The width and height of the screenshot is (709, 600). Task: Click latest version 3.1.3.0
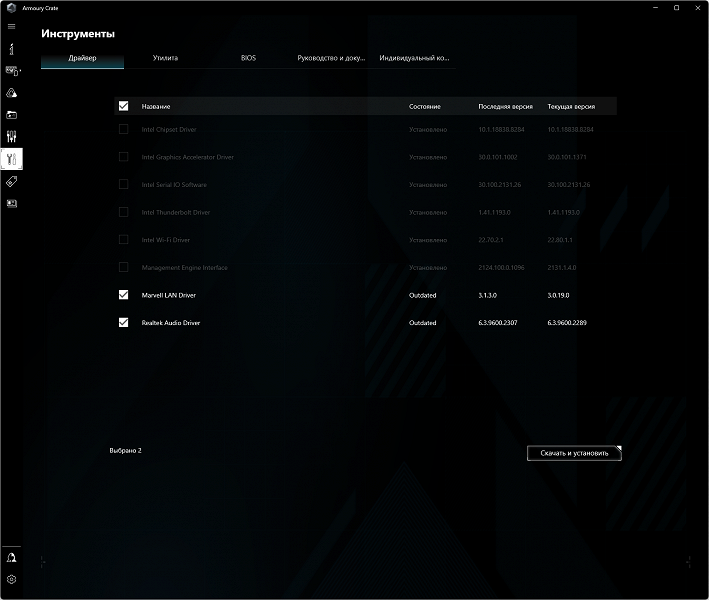tap(487, 295)
